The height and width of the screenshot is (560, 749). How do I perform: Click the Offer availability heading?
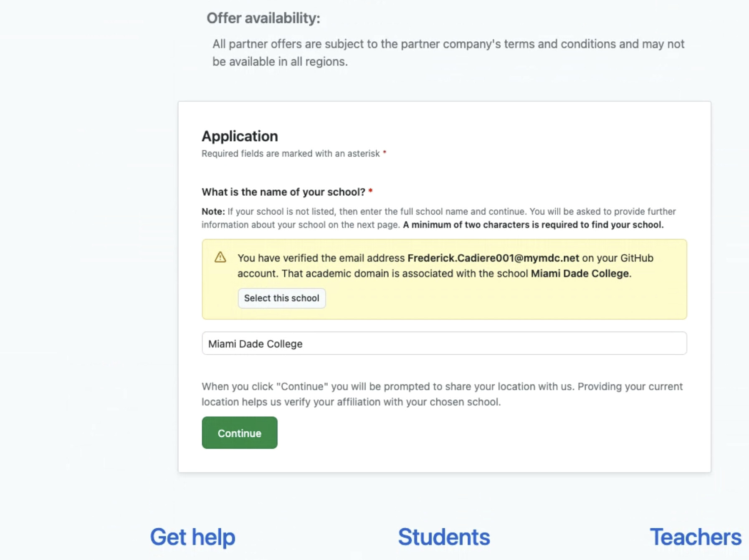click(263, 18)
